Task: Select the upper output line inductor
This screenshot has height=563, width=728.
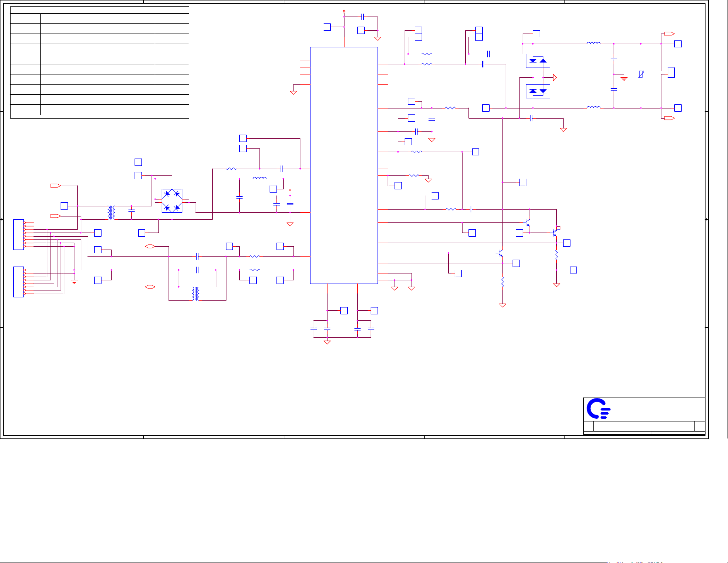Action: tap(593, 43)
